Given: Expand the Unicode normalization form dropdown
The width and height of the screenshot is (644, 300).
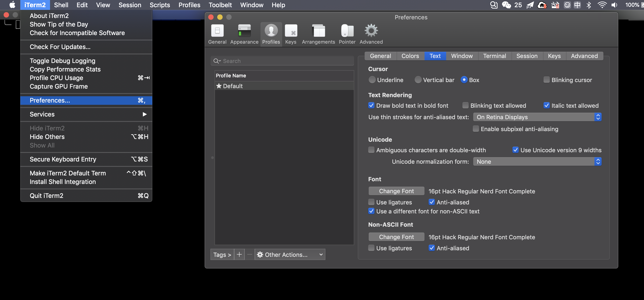Looking at the screenshot, I should tap(537, 161).
